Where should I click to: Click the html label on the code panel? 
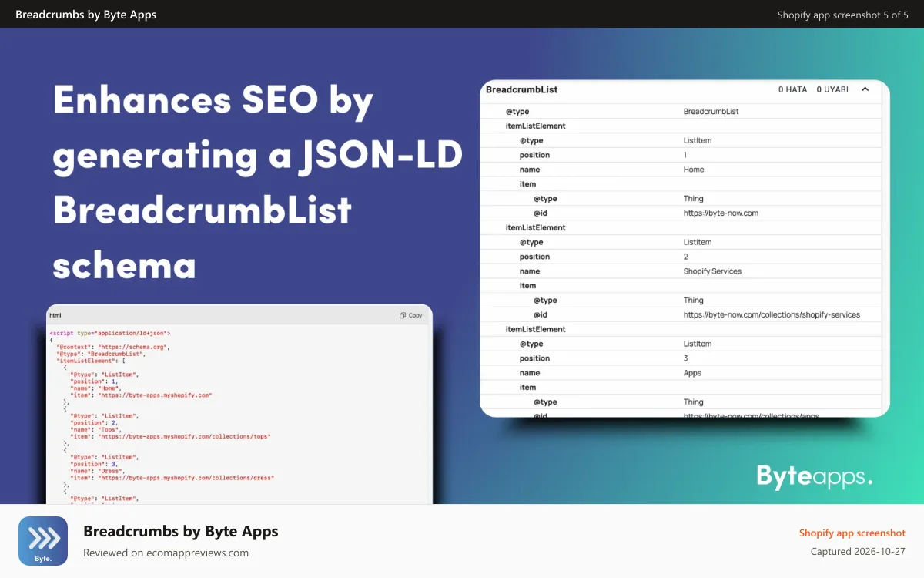pos(55,315)
